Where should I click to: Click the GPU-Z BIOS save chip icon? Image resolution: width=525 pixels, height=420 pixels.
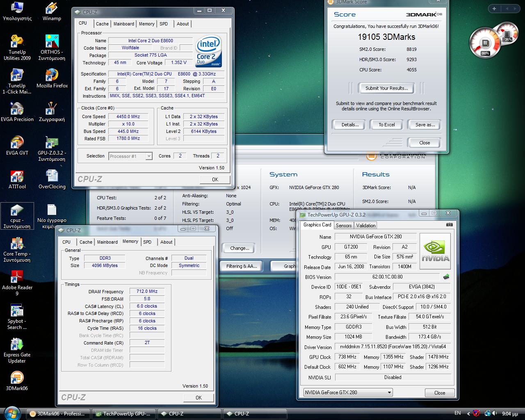(446, 277)
